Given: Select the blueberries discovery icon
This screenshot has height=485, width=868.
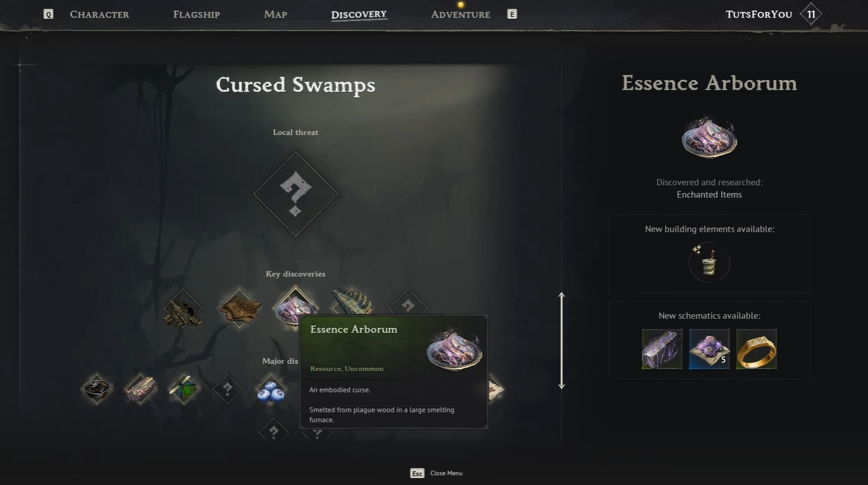Looking at the screenshot, I should click(270, 390).
